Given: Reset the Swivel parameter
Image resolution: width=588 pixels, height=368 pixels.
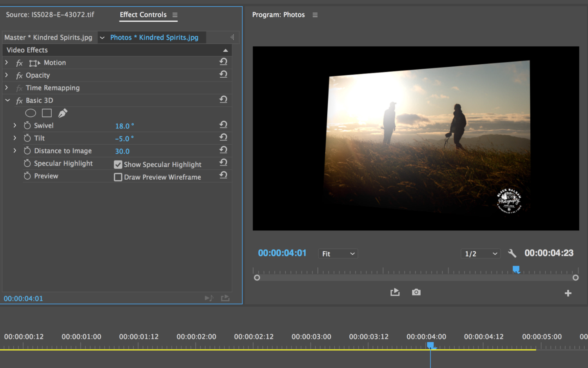Looking at the screenshot, I should pyautogui.click(x=223, y=125).
